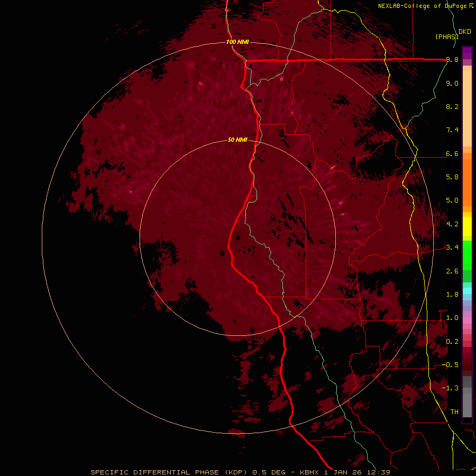Click the 100 NMI range ring label
Screen dimensions: 476x476
coord(237,42)
